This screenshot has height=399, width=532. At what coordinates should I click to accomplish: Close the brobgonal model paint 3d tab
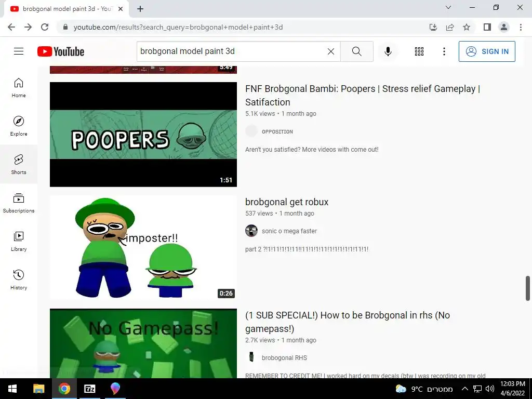pyautogui.click(x=121, y=9)
